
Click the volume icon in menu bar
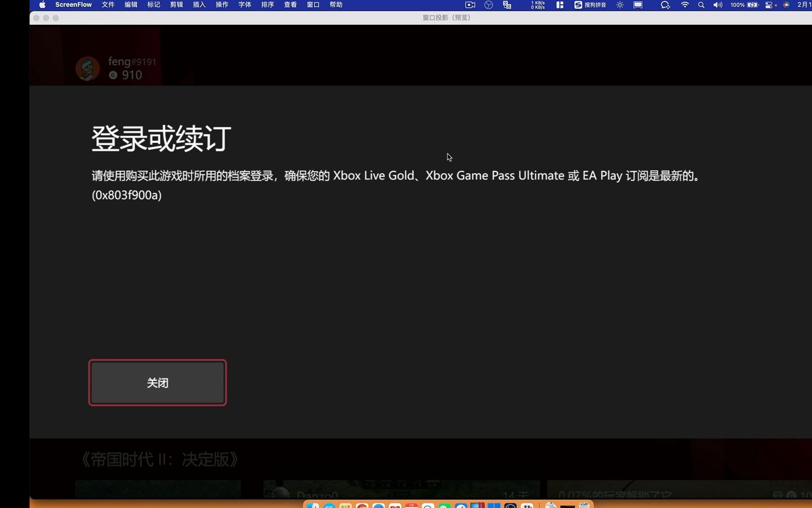pos(717,5)
